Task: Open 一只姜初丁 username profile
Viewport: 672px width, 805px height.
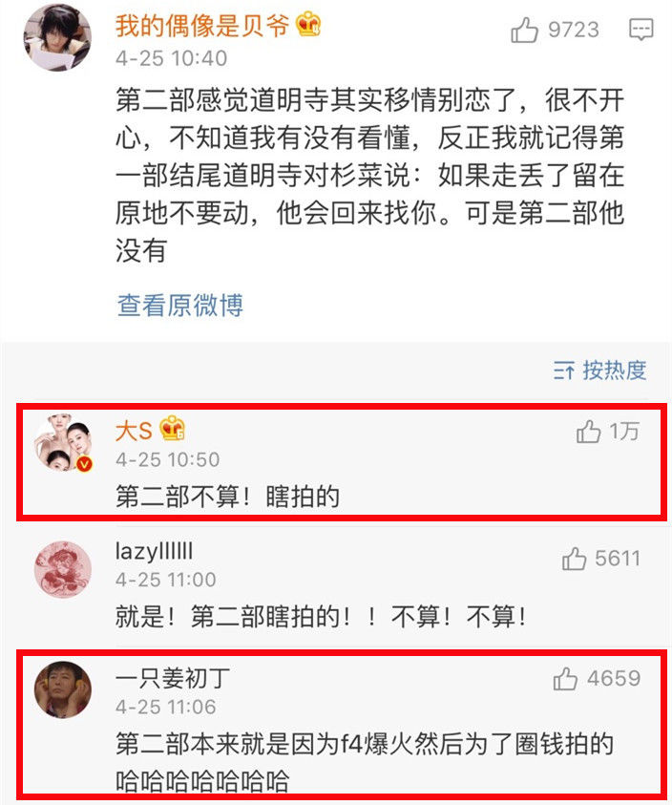Action: 173,678
